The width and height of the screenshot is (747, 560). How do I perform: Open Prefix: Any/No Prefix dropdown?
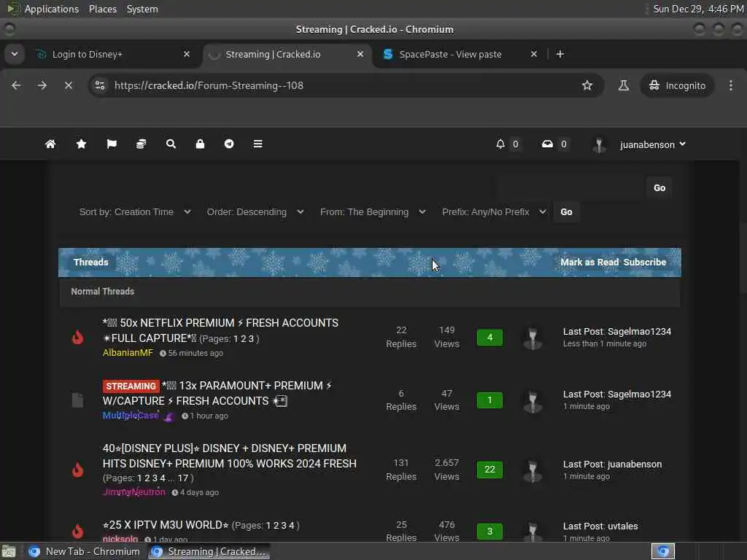(494, 212)
